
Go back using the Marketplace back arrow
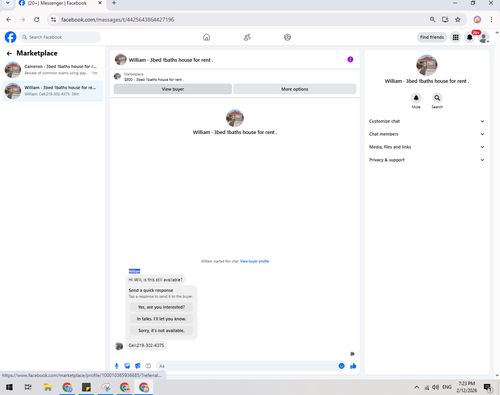pyautogui.click(x=9, y=53)
